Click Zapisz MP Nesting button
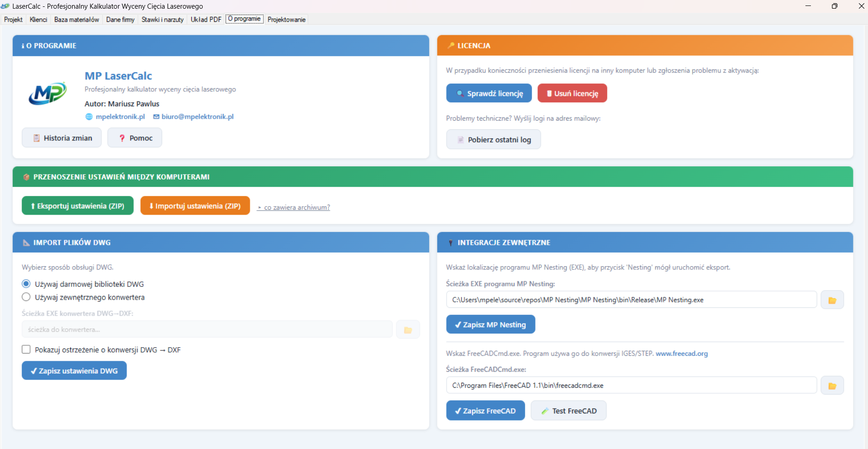The width and height of the screenshot is (868, 449). [x=491, y=325]
